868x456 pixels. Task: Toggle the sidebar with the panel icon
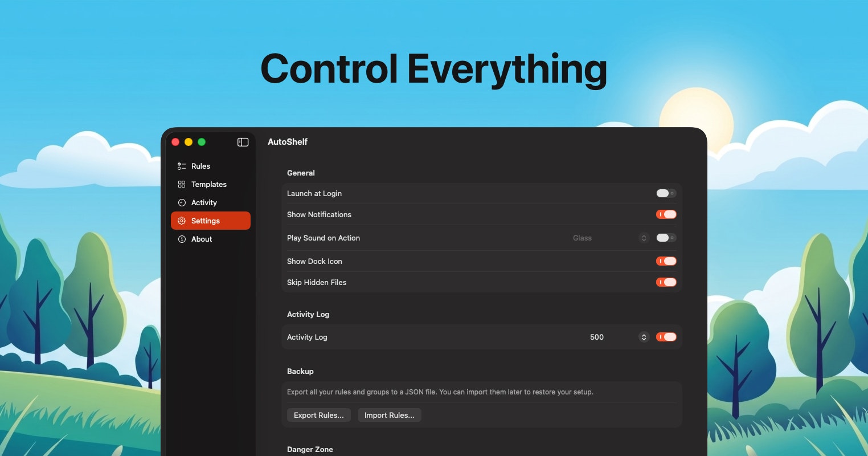243,142
